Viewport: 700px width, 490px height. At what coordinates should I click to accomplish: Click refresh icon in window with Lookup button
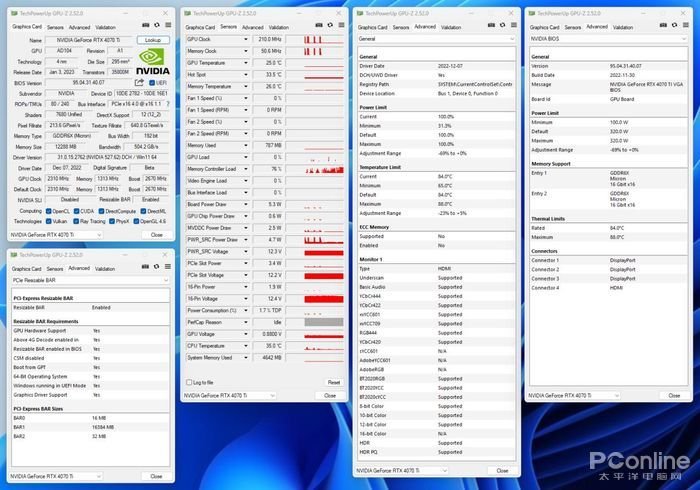click(157, 25)
